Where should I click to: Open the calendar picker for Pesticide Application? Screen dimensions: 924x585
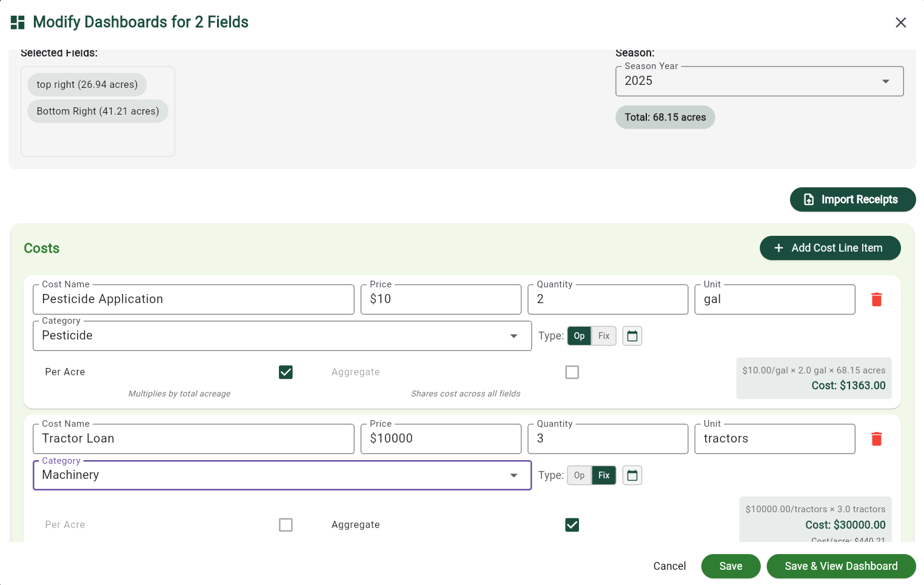pyautogui.click(x=632, y=335)
